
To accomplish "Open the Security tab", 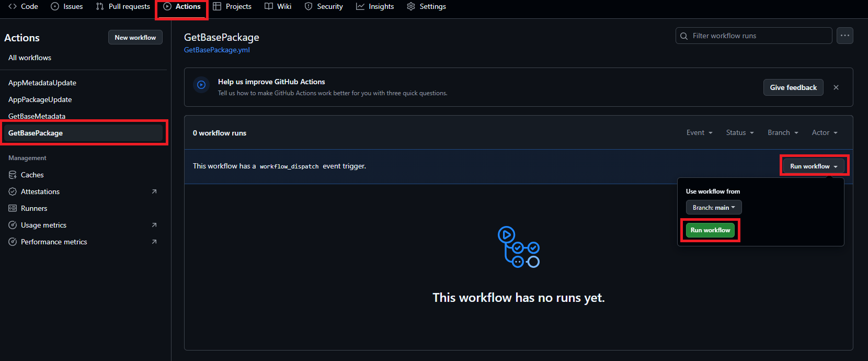I will tap(324, 6).
